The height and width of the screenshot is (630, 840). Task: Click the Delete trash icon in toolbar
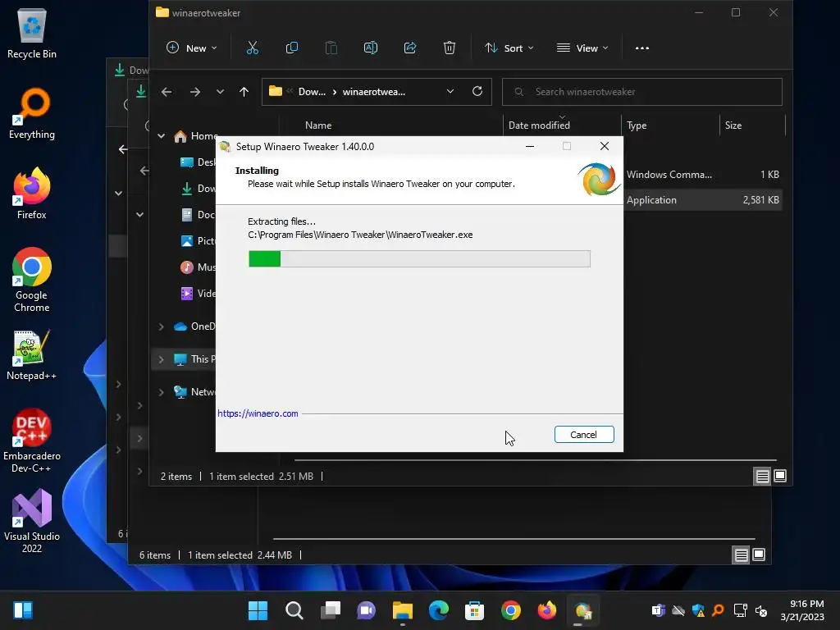[450, 48]
